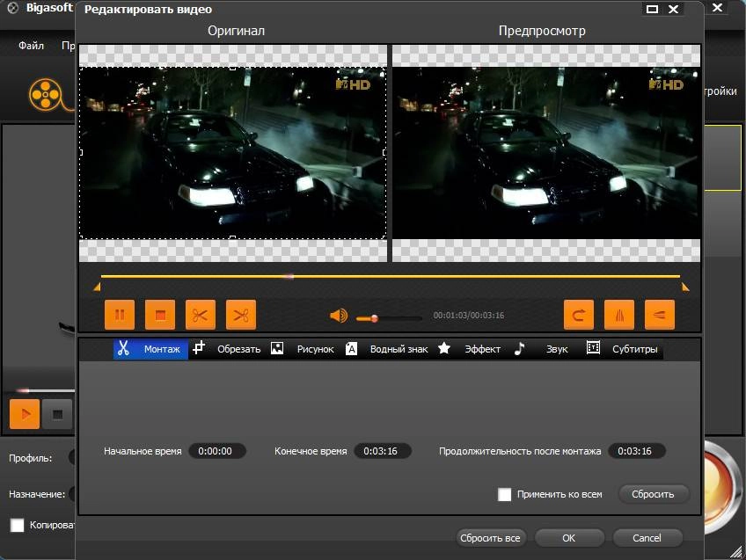Stop playback with the orange square button
746x560 pixels.
pyautogui.click(x=160, y=315)
